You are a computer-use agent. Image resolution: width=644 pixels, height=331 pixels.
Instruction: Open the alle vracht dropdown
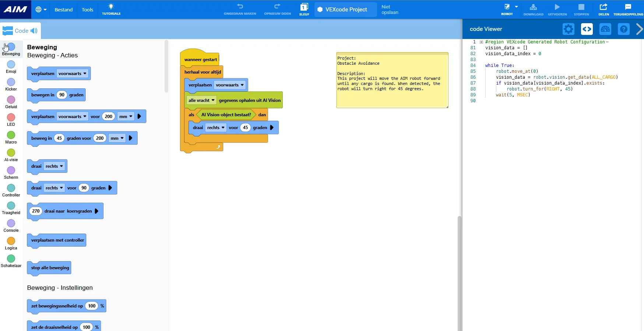(201, 100)
